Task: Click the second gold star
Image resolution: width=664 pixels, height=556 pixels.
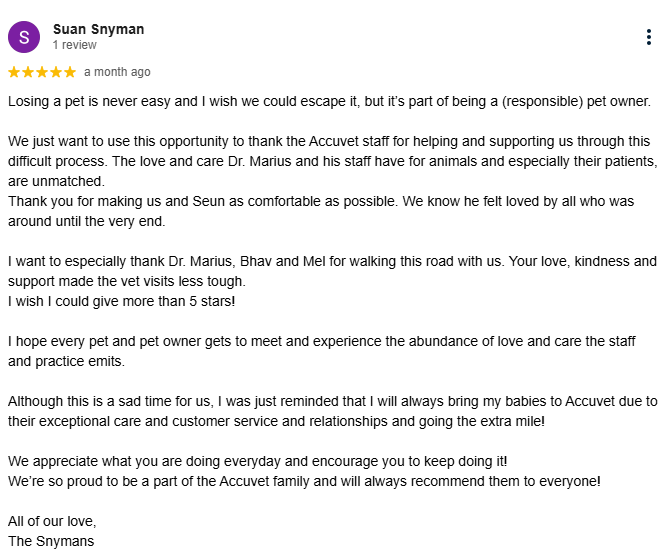Action: pyautogui.click(x=28, y=72)
